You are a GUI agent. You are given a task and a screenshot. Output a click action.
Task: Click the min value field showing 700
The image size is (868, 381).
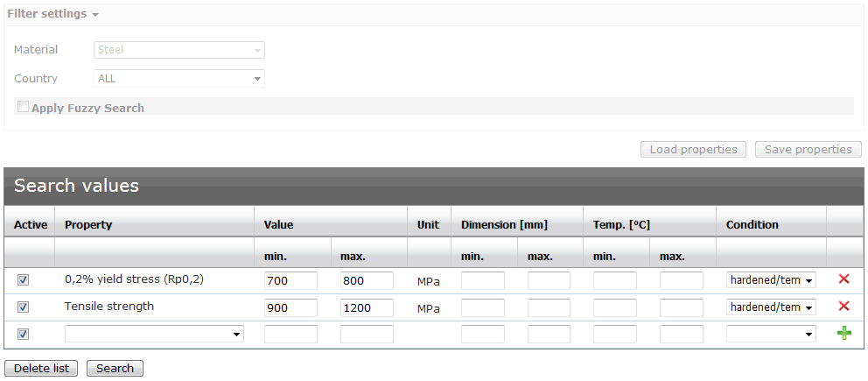290,281
